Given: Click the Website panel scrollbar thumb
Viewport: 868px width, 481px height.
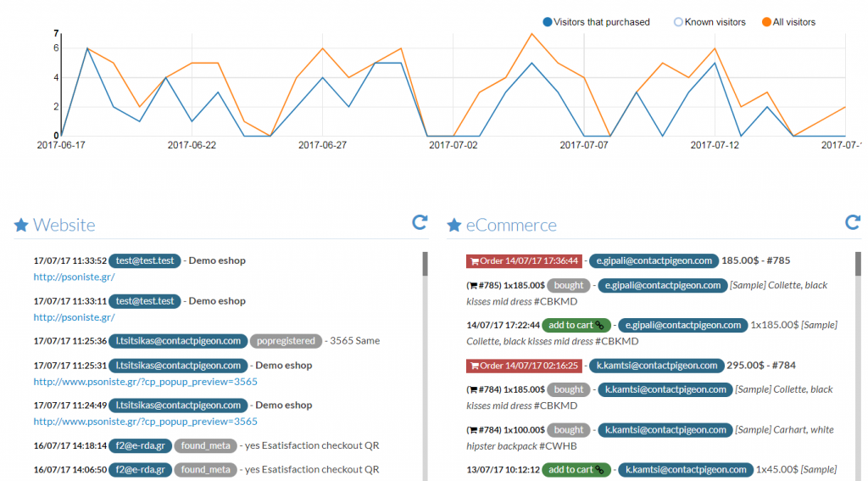Looking at the screenshot, I should point(426,264).
